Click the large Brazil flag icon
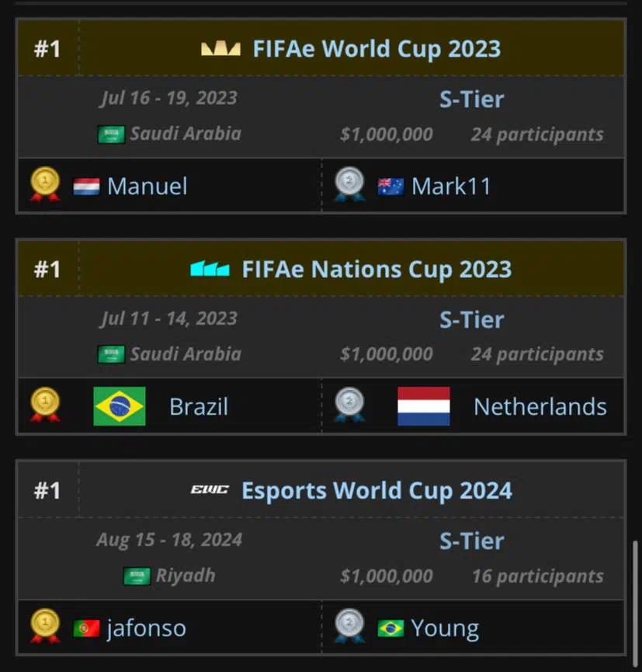Screen dimensions: 642x672 pos(120,406)
